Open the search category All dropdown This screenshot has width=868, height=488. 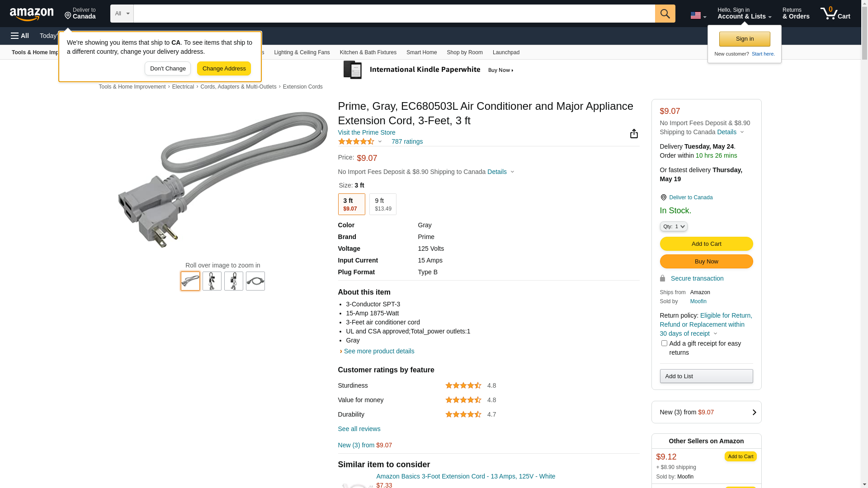[122, 14]
